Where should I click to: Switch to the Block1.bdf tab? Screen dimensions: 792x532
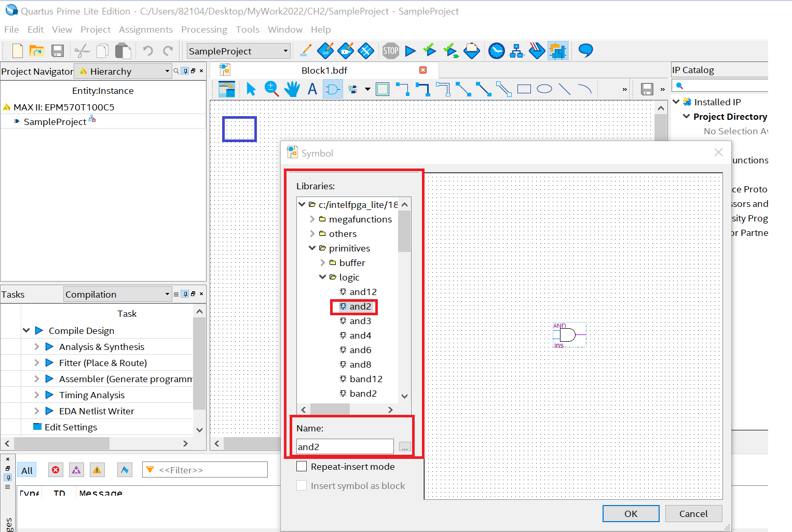pos(324,70)
